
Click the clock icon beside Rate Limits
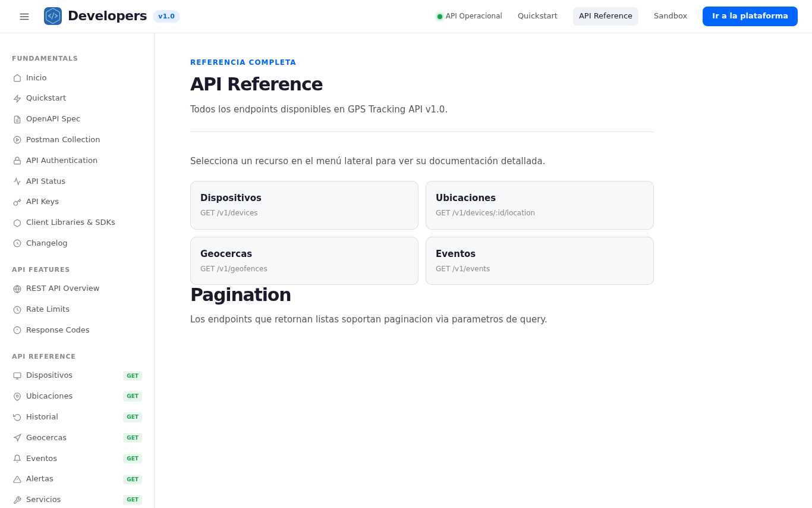click(17, 310)
